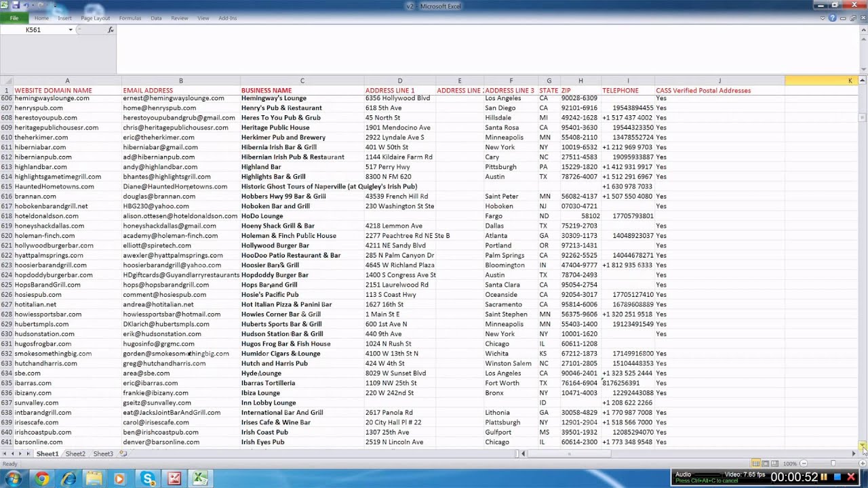
Task: Open the Windows Start button
Action: pyautogui.click(x=13, y=479)
